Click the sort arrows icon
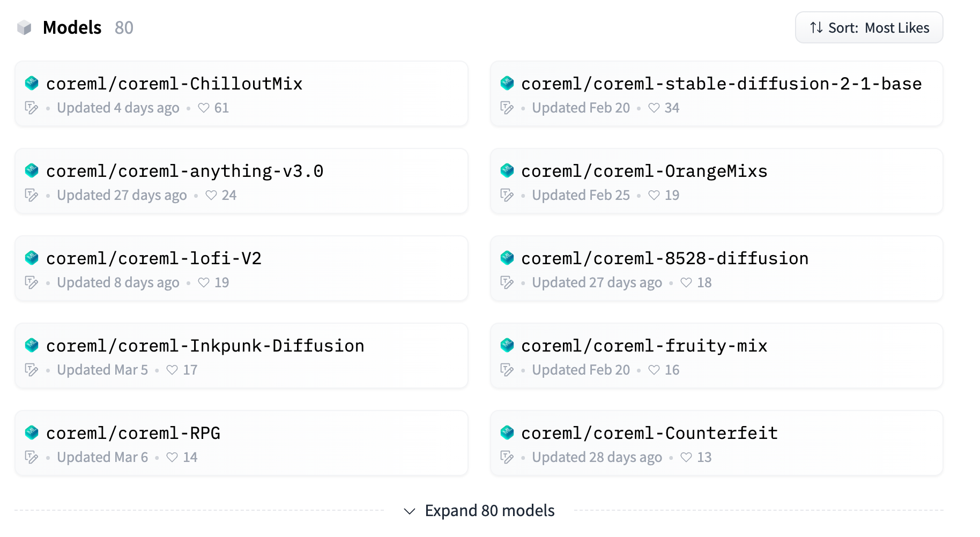980x537 pixels. 816,28
